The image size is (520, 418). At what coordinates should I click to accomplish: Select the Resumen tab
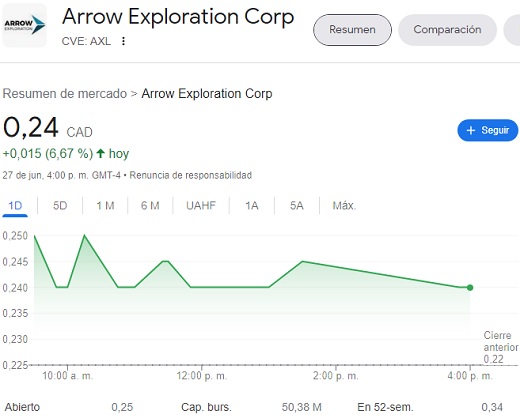coord(352,30)
